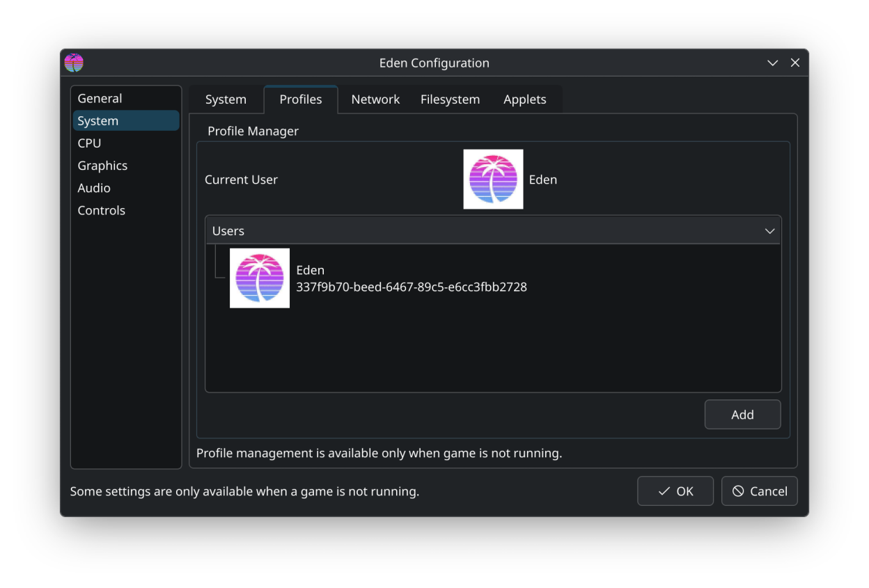
Task: Close the Eden Configuration window
Action: point(795,63)
